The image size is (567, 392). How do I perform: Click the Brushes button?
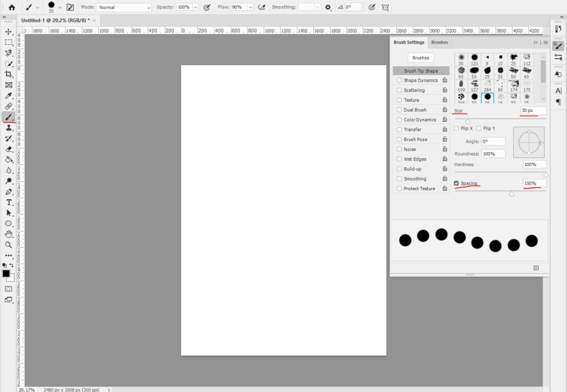pos(420,58)
